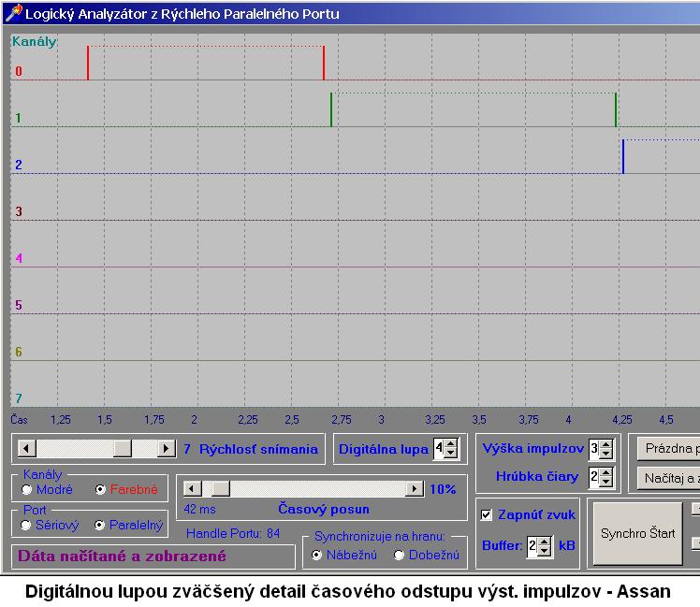Viewport: 700px width, 607px height.
Task: Choose Paralelný port radio button
Action: tap(100, 525)
